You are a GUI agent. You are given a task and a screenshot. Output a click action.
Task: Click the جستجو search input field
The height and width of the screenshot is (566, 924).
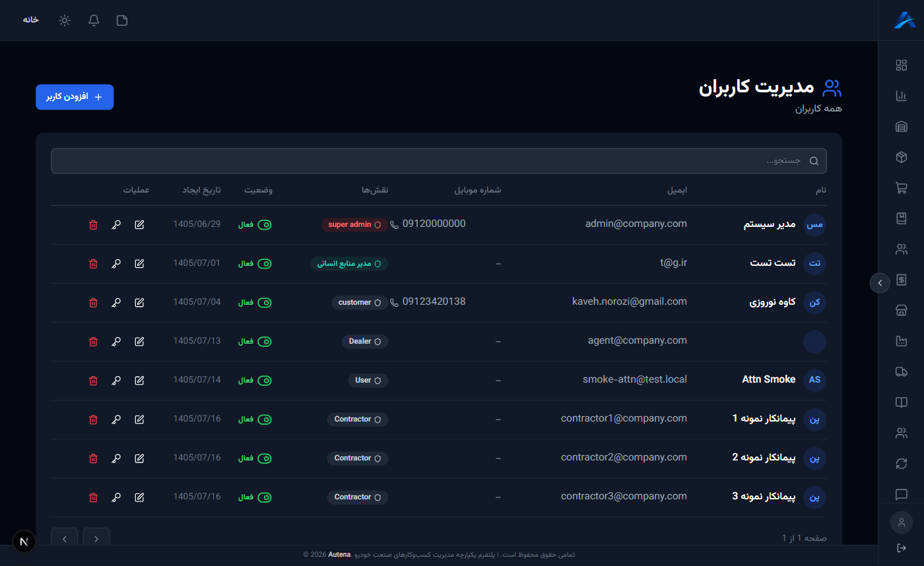coord(439,161)
